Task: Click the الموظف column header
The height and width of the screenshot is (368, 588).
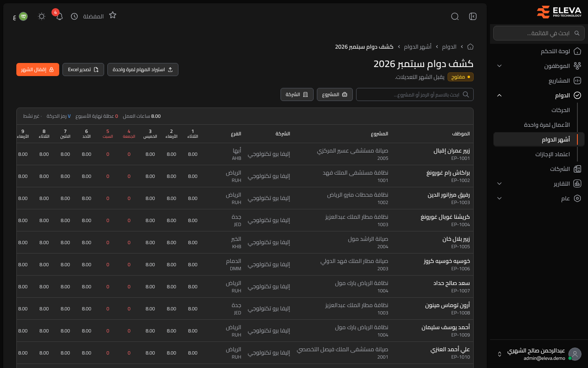Action: [x=461, y=134]
